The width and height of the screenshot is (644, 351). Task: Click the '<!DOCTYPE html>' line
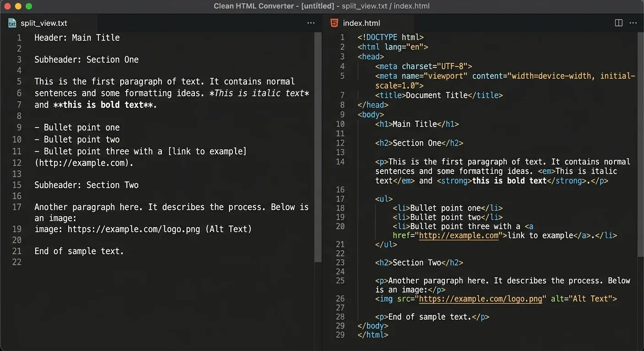pyautogui.click(x=391, y=37)
